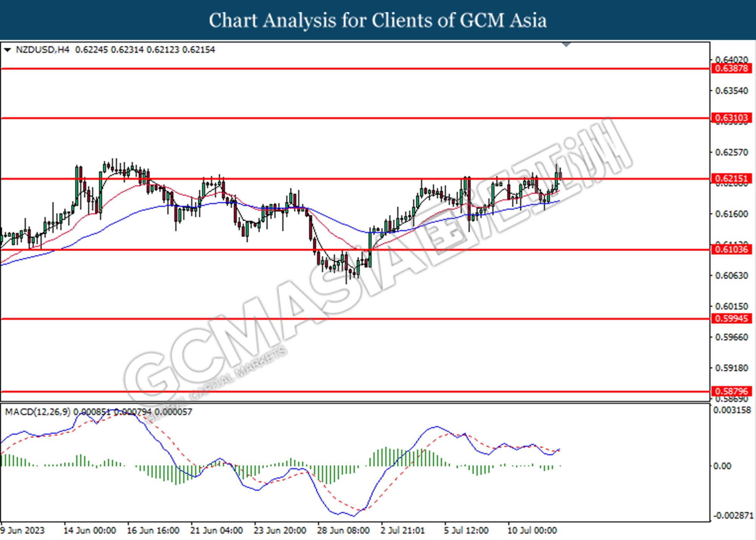756x540 pixels.
Task: Click the NZDUSD,H4 symbol title text
Action: 42,50
